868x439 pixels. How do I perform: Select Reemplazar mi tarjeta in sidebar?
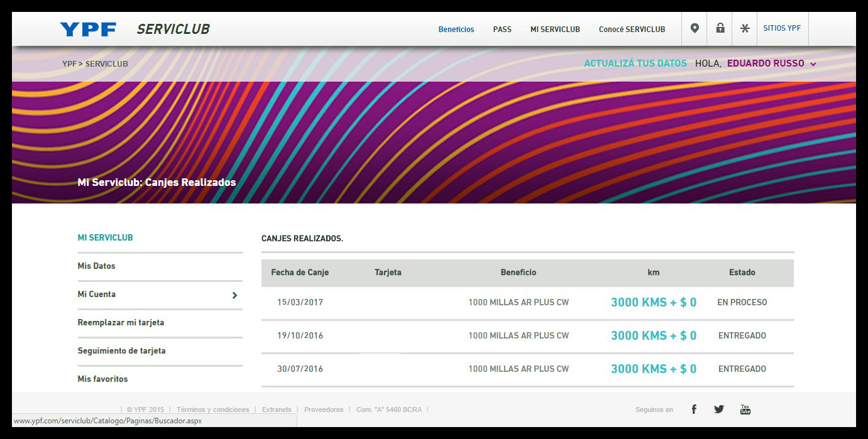click(x=121, y=323)
